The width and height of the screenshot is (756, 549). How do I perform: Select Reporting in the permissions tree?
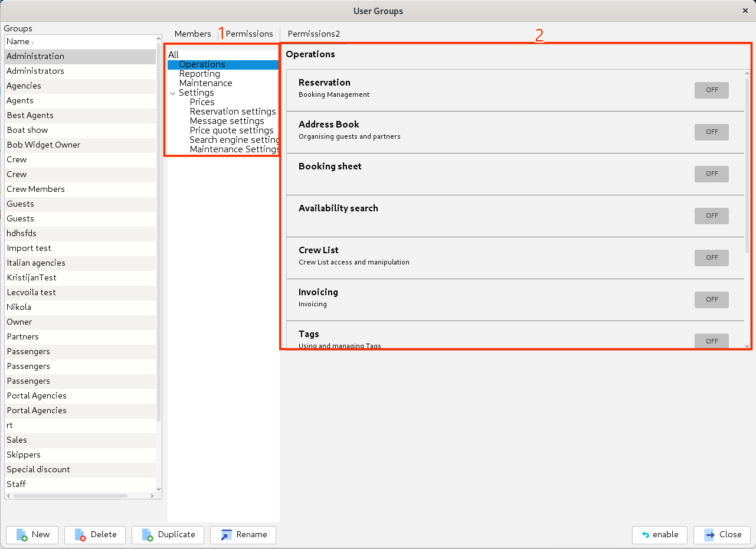199,74
